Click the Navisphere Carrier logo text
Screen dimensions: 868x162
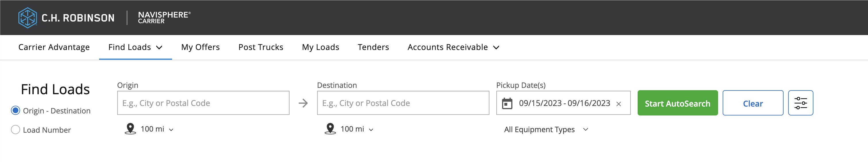point(164,18)
